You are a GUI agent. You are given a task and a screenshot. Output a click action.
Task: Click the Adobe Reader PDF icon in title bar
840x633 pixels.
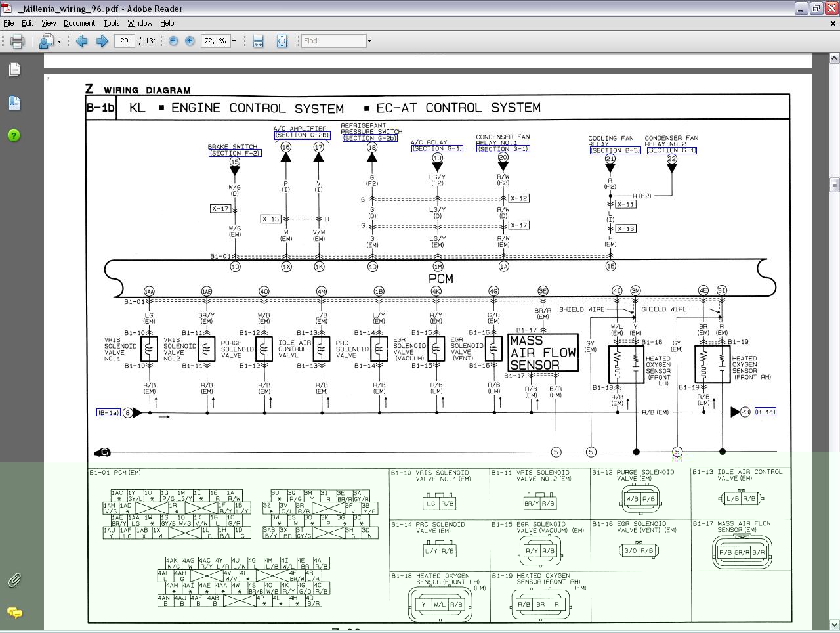(7, 8)
